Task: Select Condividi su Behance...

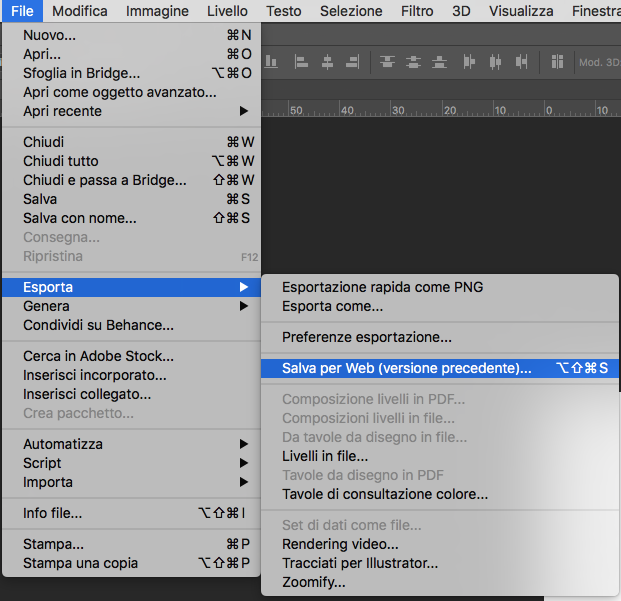Action: click(131, 325)
